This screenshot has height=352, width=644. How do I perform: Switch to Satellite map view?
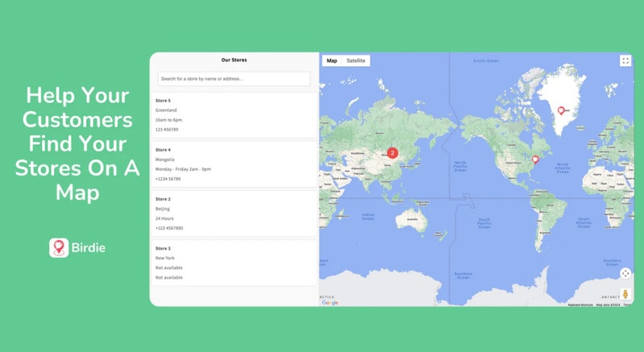tap(355, 60)
